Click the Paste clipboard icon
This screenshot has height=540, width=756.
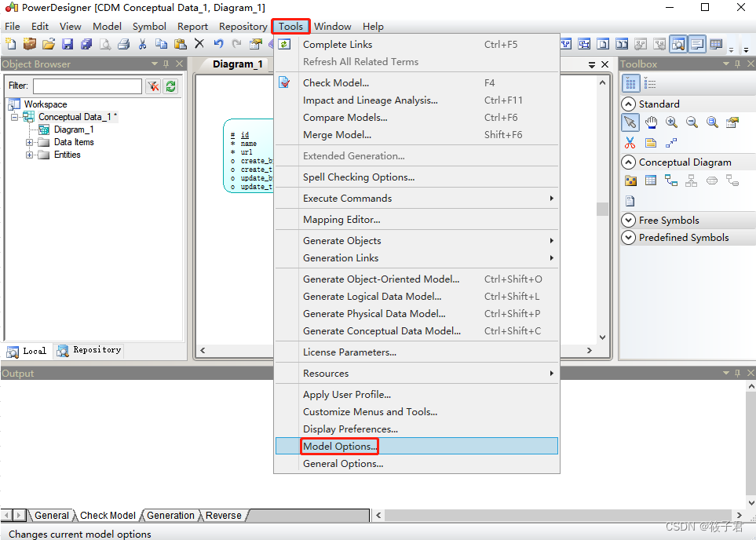coord(181,44)
